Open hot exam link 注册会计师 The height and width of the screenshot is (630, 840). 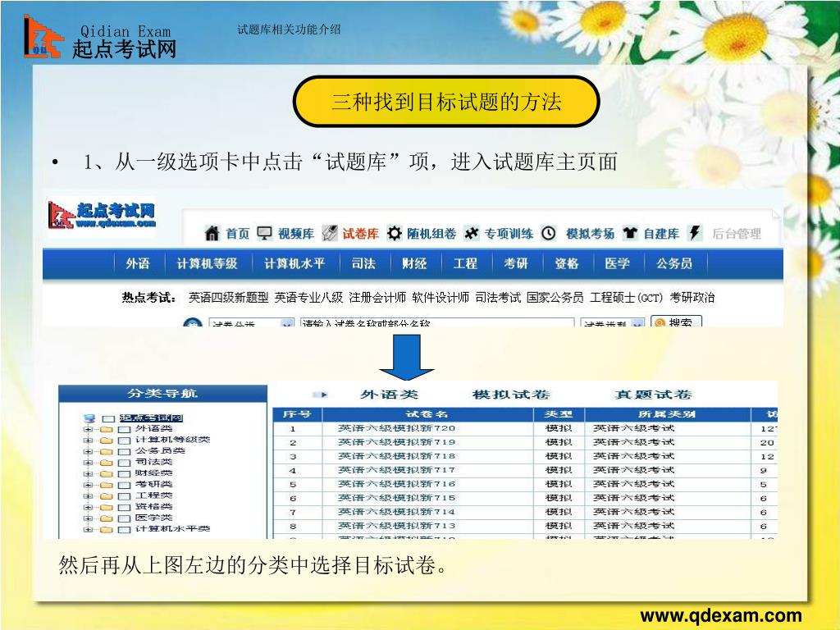pos(377,297)
